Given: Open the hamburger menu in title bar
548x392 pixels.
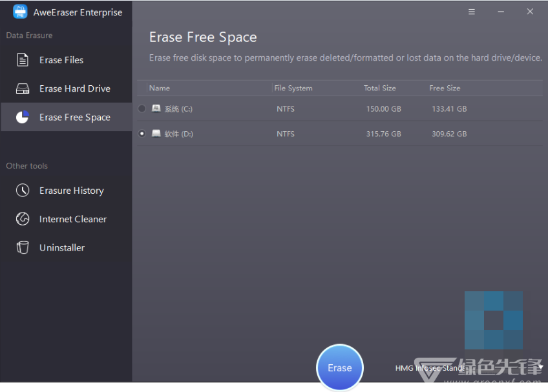Looking at the screenshot, I should pos(472,12).
